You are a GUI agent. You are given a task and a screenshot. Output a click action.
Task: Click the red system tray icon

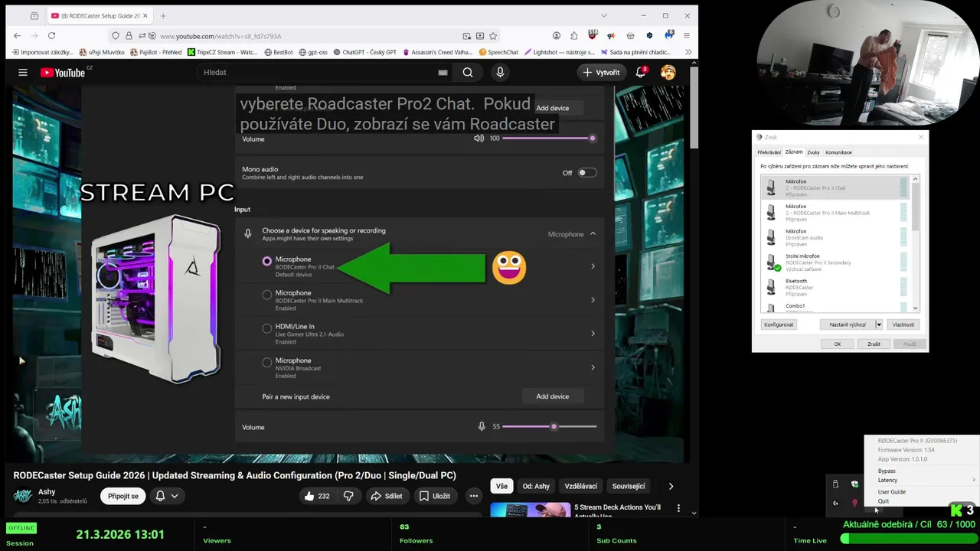pos(854,503)
